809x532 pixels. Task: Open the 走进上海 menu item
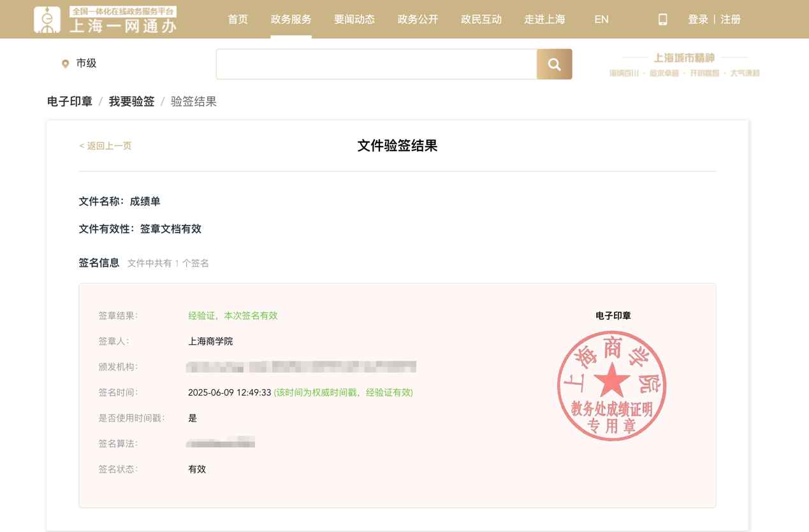point(544,20)
